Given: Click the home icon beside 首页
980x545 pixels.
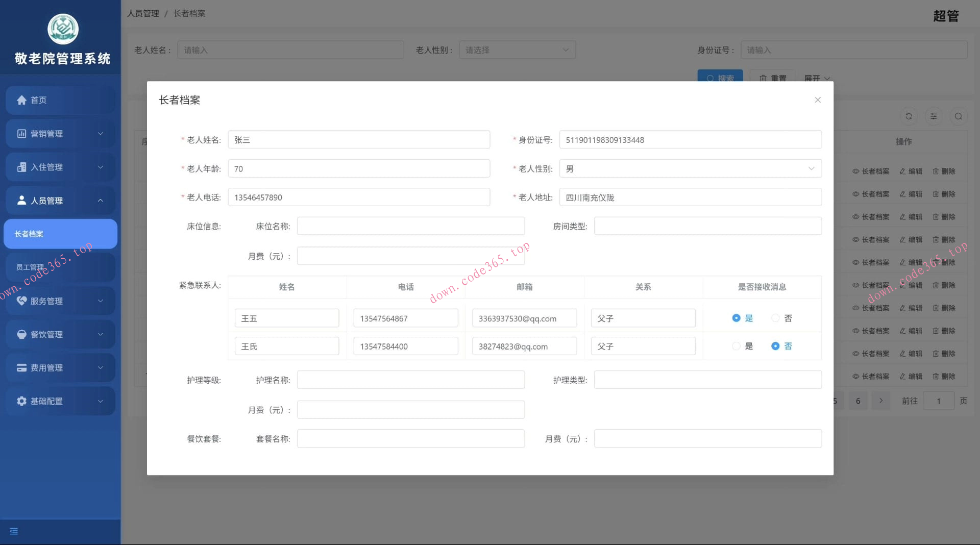Looking at the screenshot, I should coord(21,100).
